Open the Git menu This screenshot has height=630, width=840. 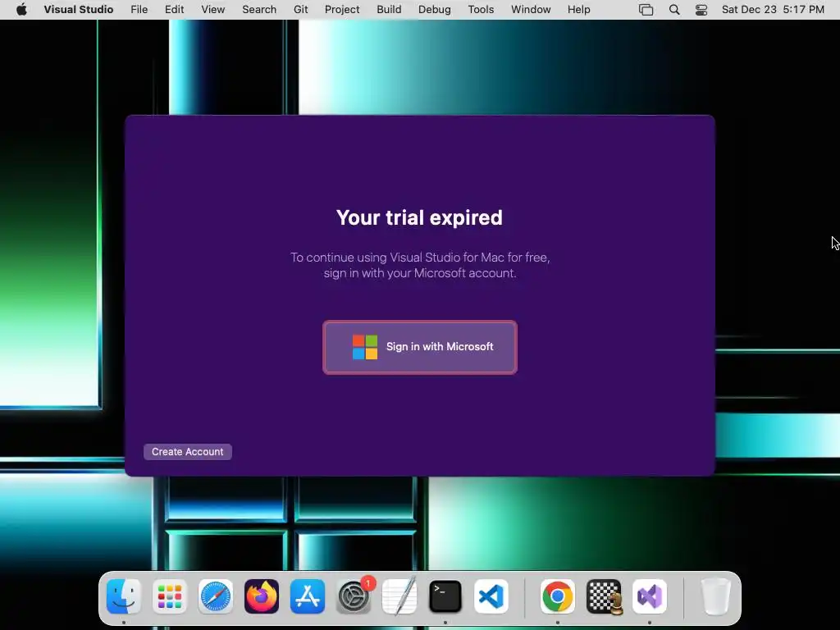(300, 10)
